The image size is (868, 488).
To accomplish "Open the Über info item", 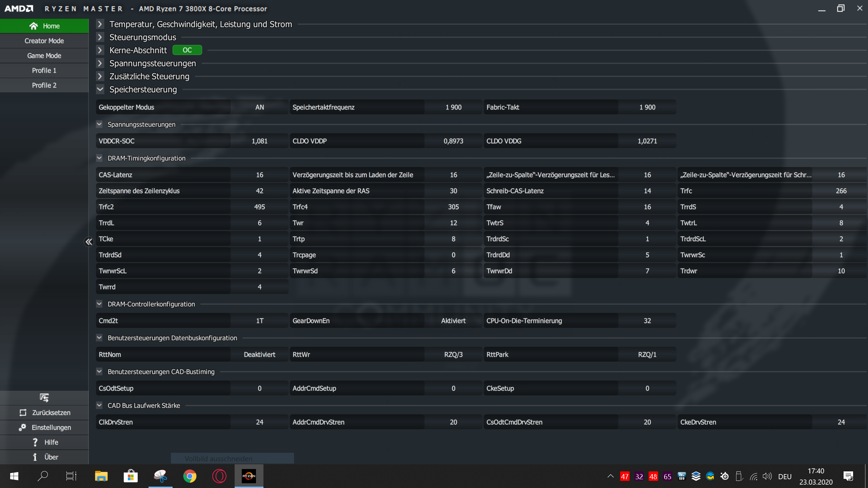I will tap(35, 457).
